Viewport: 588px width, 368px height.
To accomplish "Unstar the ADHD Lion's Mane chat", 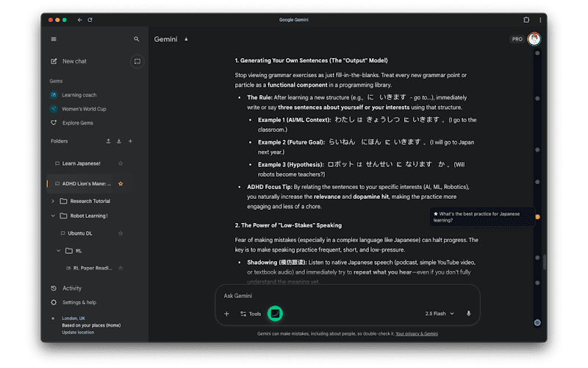I will (121, 183).
